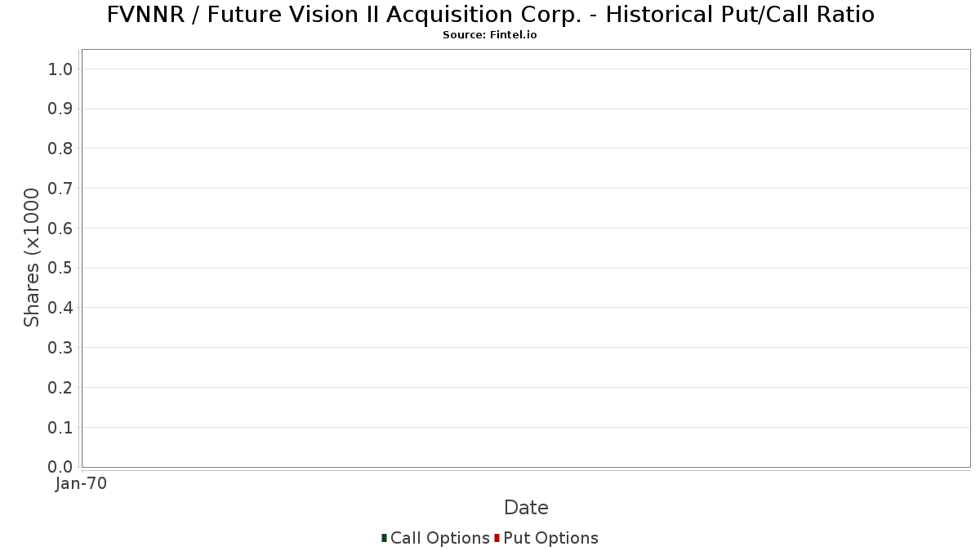Image resolution: width=980 pixels, height=551 pixels.
Task: Click the red Put Options legend swatch
Action: [x=497, y=538]
